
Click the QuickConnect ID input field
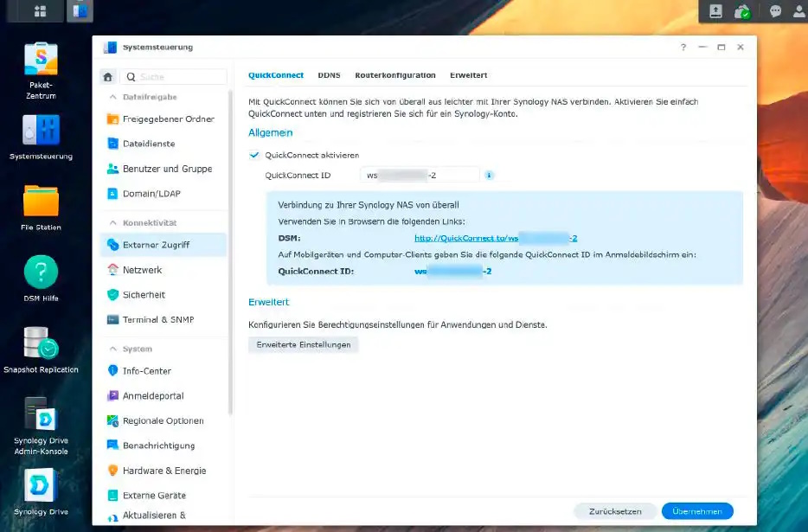point(420,176)
